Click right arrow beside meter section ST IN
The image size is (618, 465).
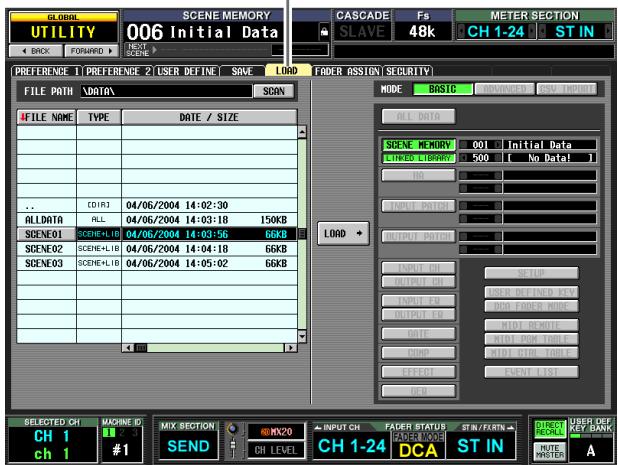(607, 32)
